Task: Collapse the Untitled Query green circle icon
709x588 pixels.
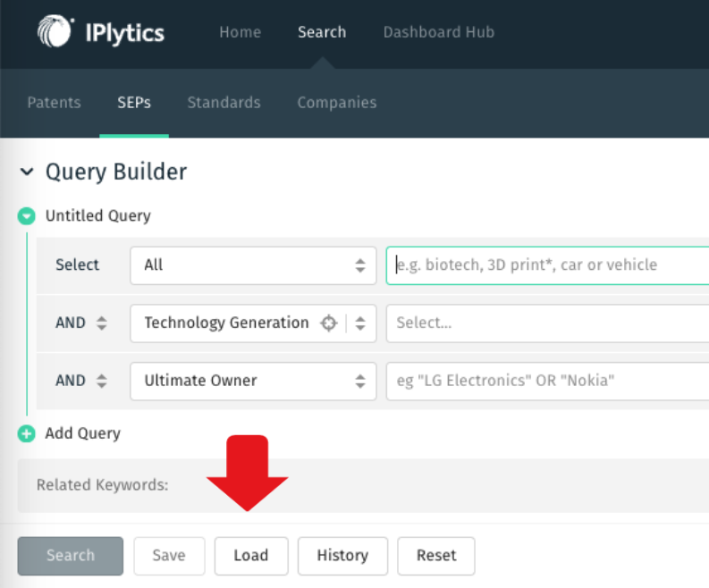Action: pyautogui.click(x=26, y=216)
